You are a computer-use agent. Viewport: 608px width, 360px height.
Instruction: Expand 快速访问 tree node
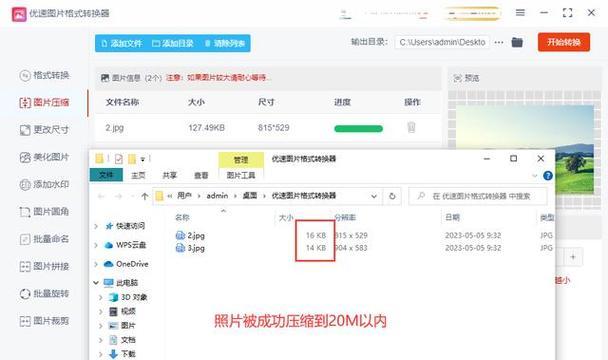pyautogui.click(x=96, y=226)
